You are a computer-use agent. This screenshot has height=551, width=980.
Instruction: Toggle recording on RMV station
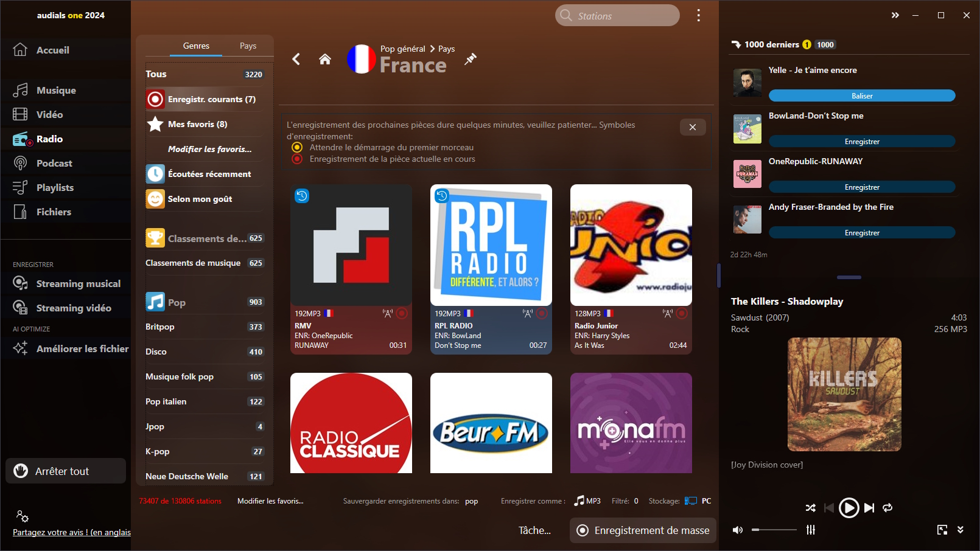402,313
